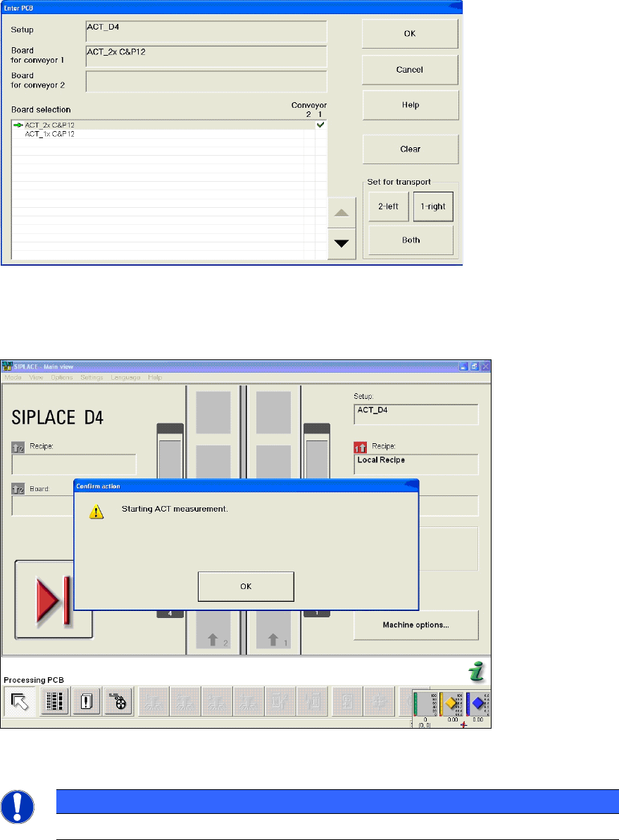619x840 pixels.
Task: Open Help in Enter PCB dialog
Action: point(411,105)
